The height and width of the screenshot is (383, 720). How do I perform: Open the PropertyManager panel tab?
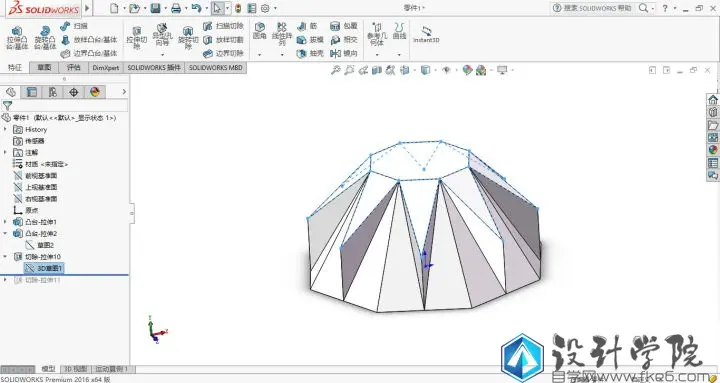pyautogui.click(x=32, y=92)
